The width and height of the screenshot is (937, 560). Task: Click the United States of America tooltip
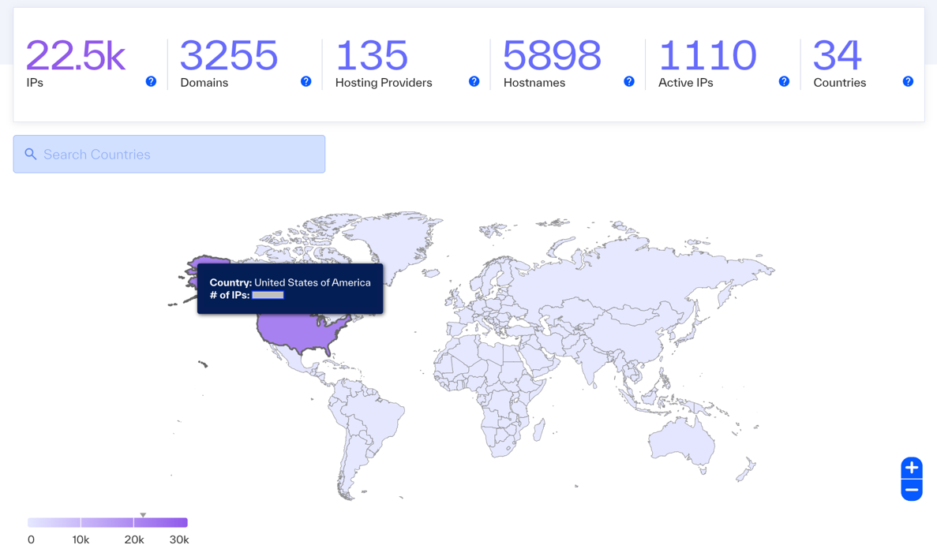pos(290,289)
